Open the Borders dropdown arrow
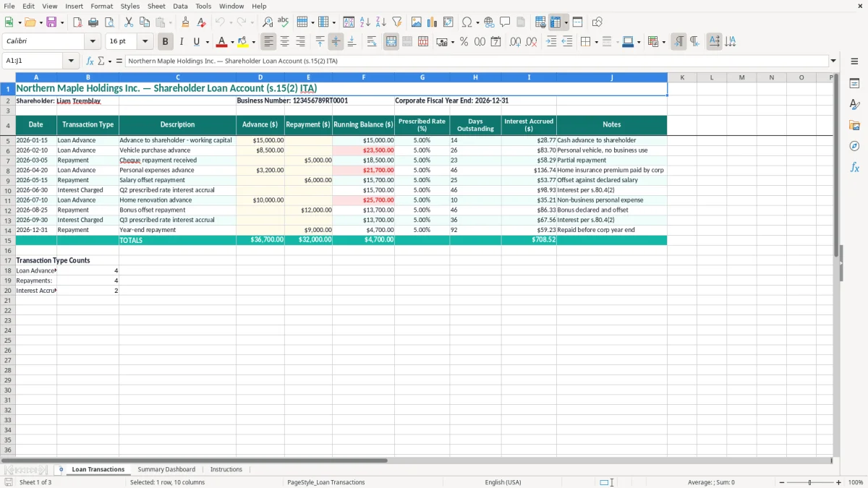Screen dimensions: 868x488 click(x=597, y=42)
